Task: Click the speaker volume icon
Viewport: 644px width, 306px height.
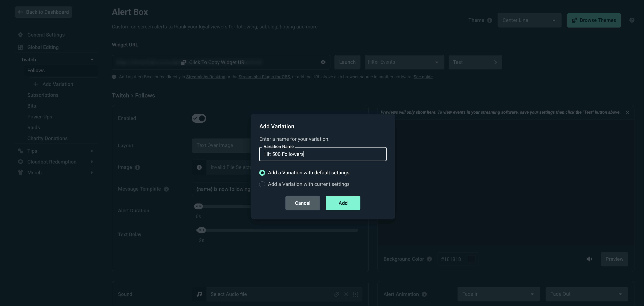Action: point(589,259)
